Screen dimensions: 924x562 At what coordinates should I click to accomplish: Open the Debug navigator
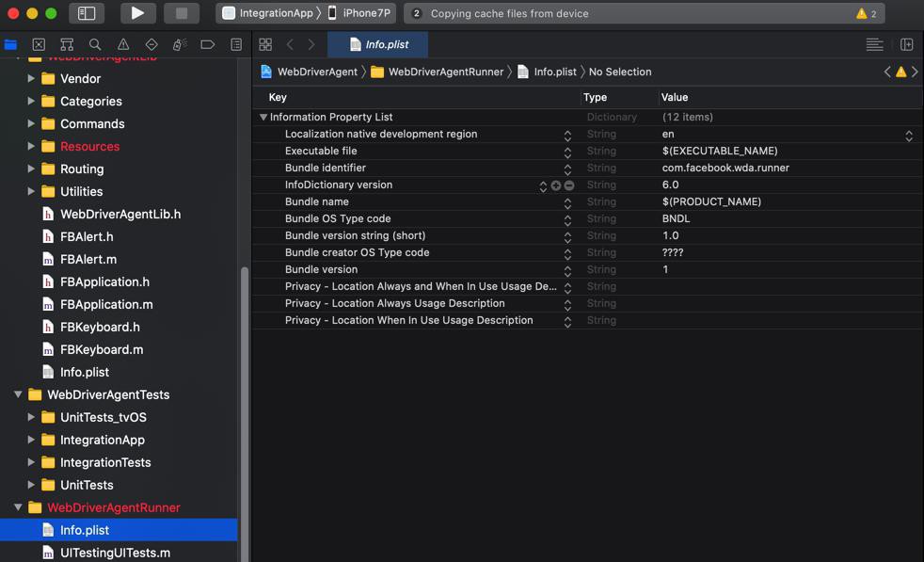pyautogui.click(x=180, y=44)
